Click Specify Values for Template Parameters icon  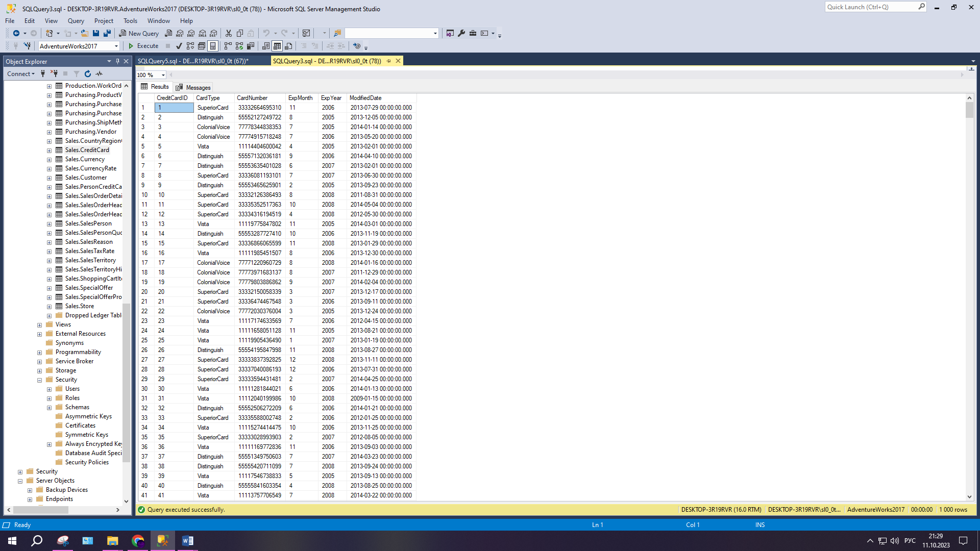tap(357, 46)
